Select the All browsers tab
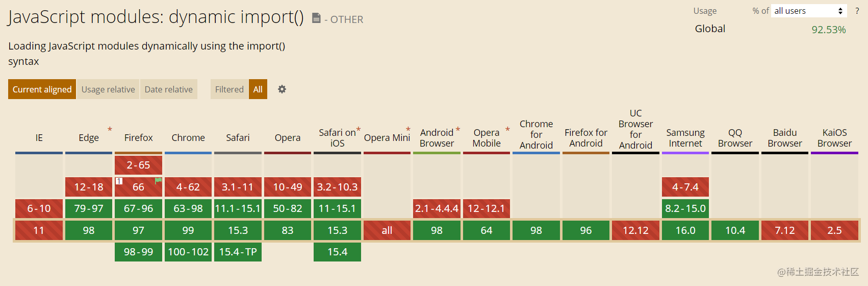The width and height of the screenshot is (868, 286). pos(258,89)
